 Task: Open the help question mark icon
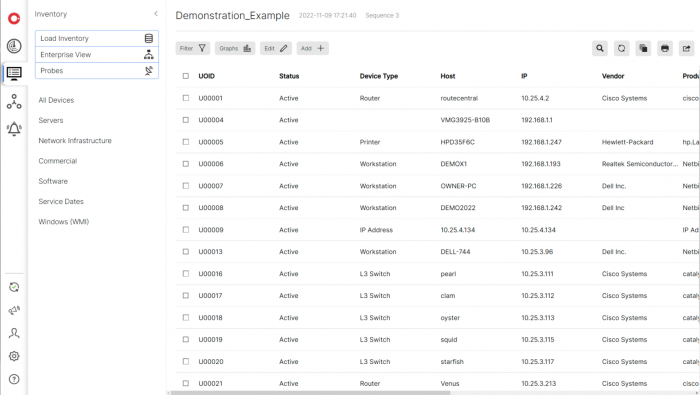point(14,379)
